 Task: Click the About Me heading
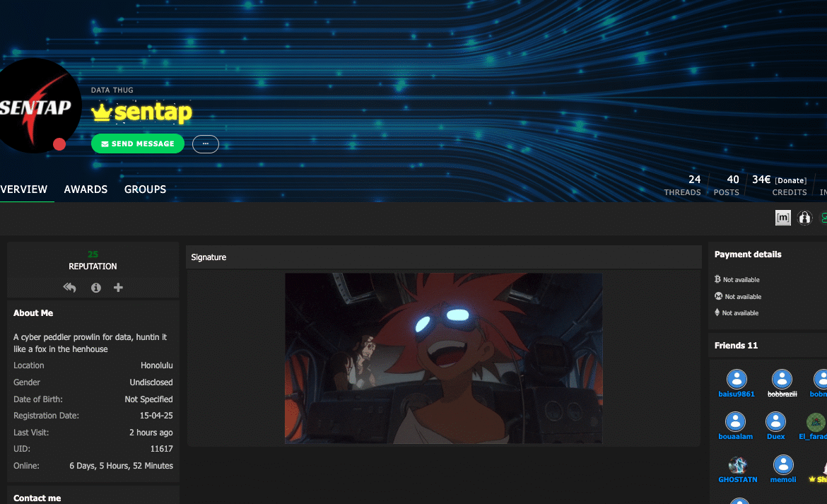click(x=33, y=313)
